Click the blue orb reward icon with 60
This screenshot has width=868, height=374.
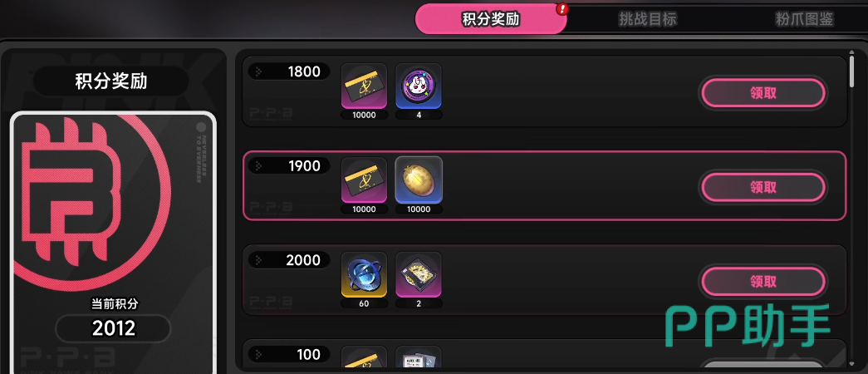coord(364,274)
